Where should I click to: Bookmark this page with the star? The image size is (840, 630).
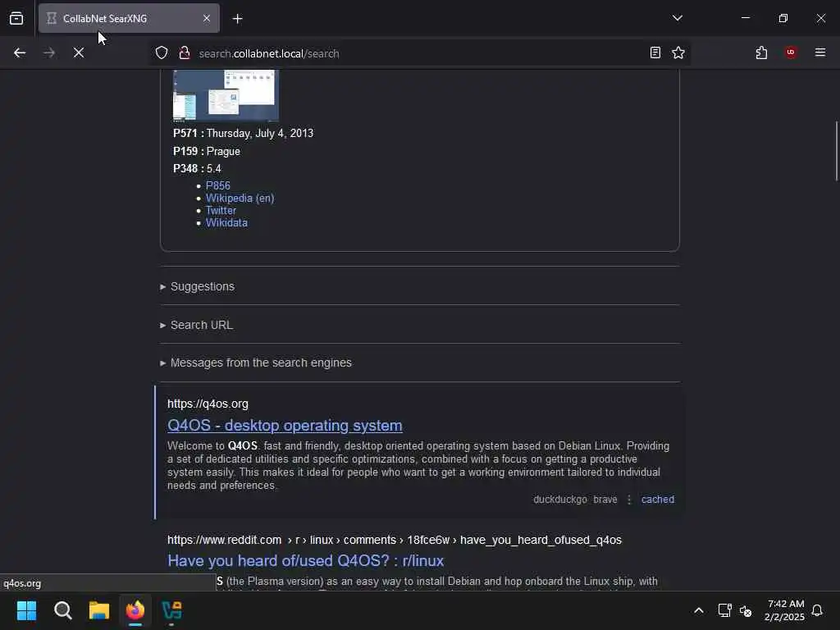(x=678, y=52)
